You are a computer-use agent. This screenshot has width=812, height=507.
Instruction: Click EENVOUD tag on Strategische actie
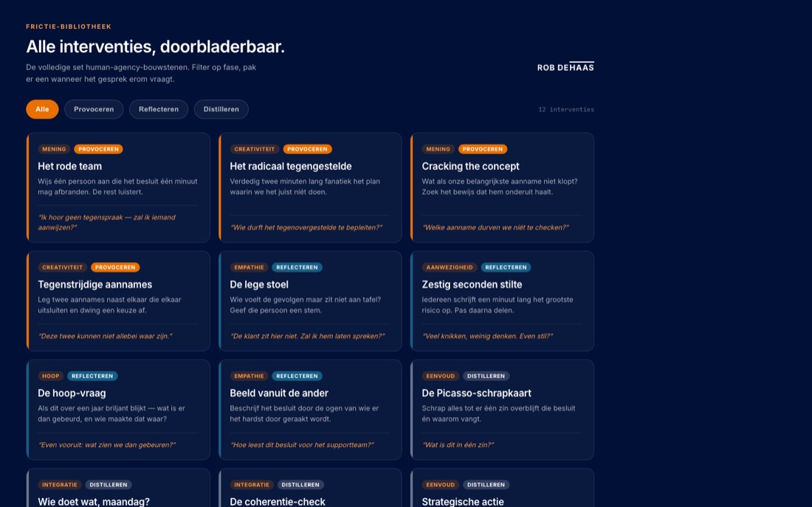[x=440, y=485]
